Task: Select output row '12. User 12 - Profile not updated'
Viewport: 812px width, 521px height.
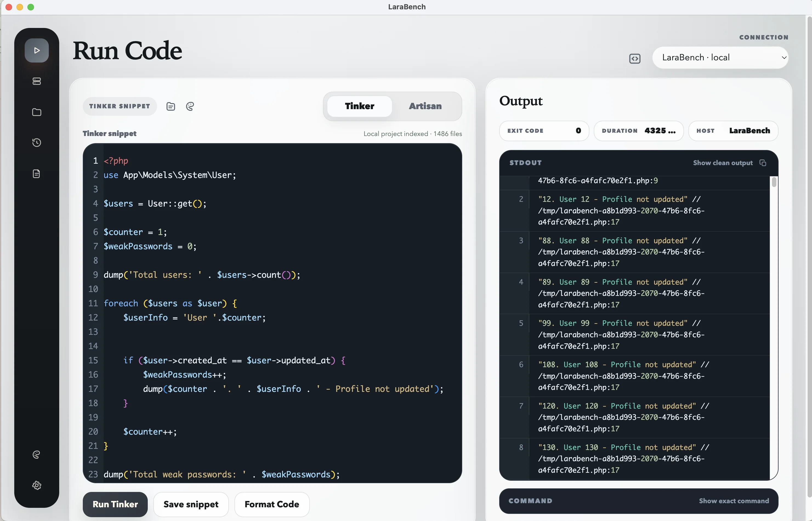Action: pos(635,211)
